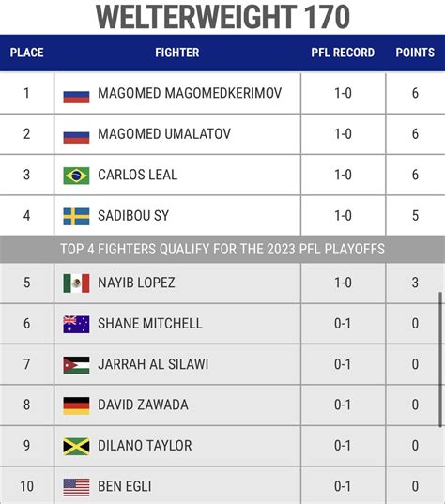The width and height of the screenshot is (445, 504).
Task: Click the Australian flag beside Shane Mitchell
Action: (x=76, y=324)
